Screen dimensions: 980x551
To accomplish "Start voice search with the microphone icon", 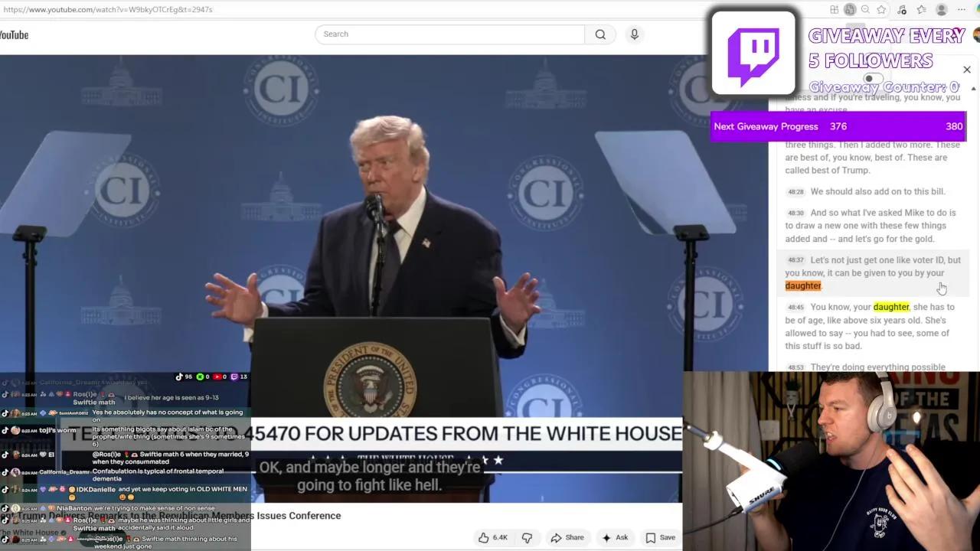I will coord(634,34).
